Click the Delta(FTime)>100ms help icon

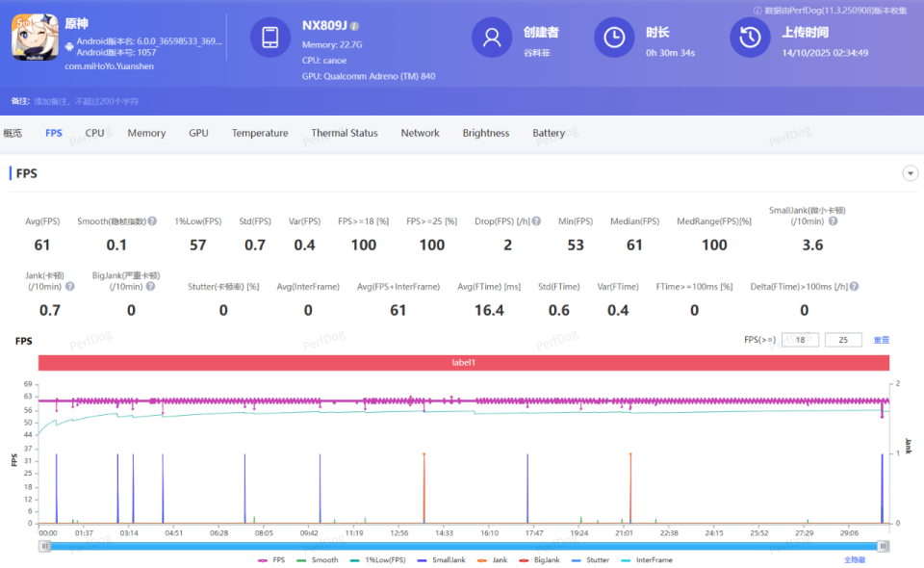point(853,287)
